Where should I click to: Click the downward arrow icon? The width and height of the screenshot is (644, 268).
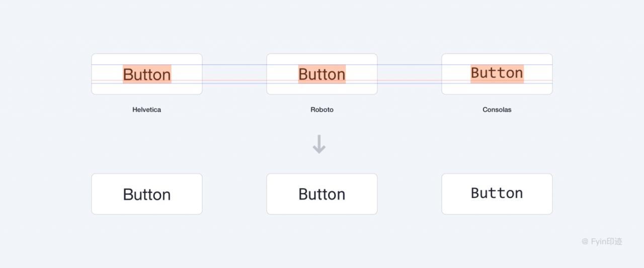319,145
